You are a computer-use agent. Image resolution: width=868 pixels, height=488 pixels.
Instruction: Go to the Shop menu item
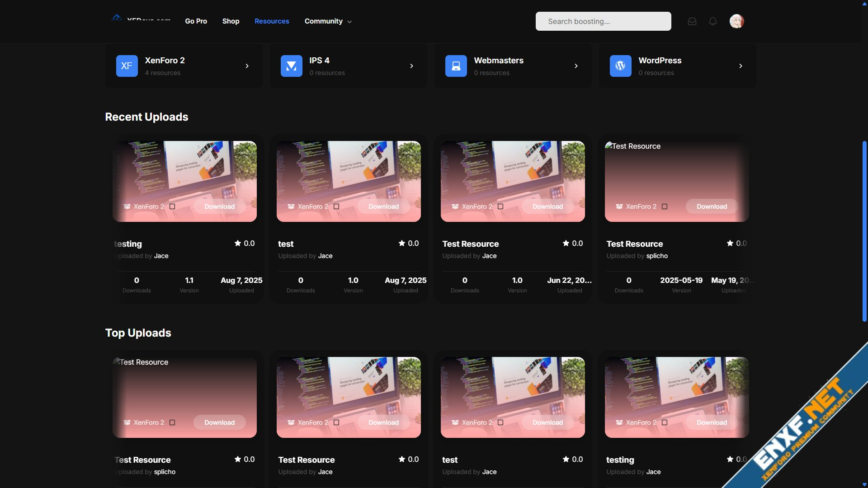click(x=231, y=21)
